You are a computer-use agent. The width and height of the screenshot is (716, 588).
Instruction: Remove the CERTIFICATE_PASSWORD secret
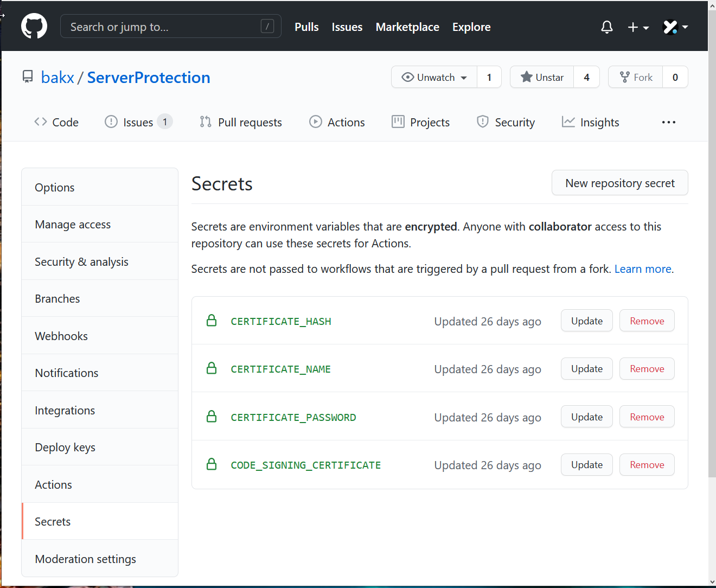click(x=647, y=417)
